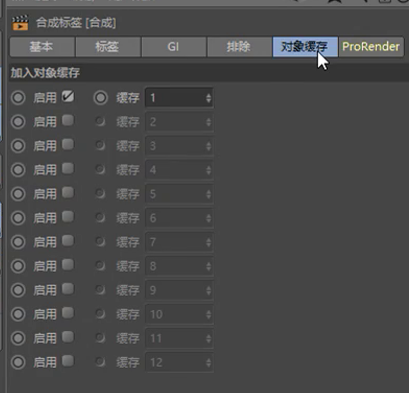Click the keyframe dot left of 启用 in buffer 8 row
This screenshot has height=393, width=409.
[x=18, y=266]
